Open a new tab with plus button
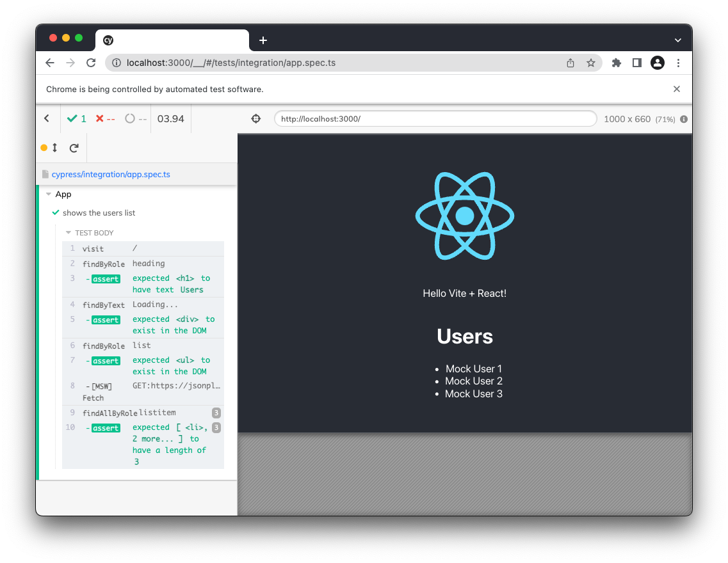 [x=263, y=40]
